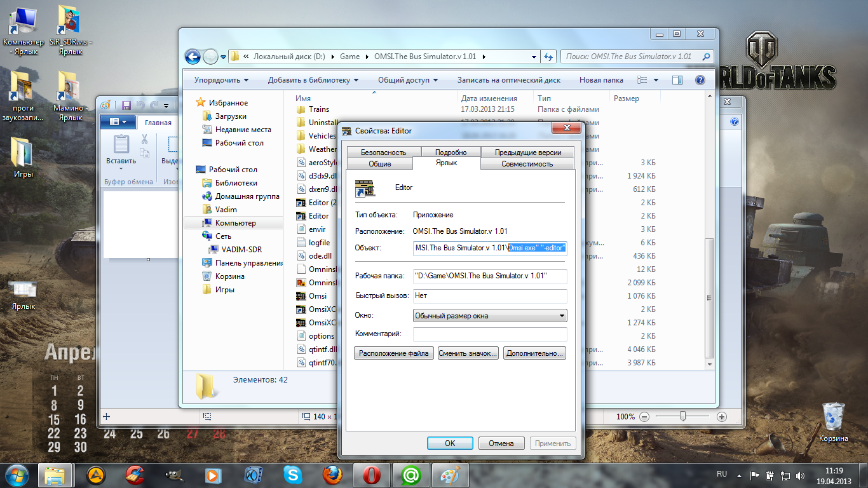The width and height of the screenshot is (868, 488).
Task: Open the Windows Start menu
Action: coord(17,474)
